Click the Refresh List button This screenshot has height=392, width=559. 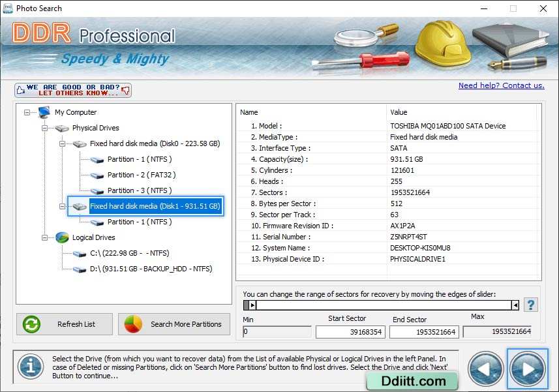tap(65, 324)
